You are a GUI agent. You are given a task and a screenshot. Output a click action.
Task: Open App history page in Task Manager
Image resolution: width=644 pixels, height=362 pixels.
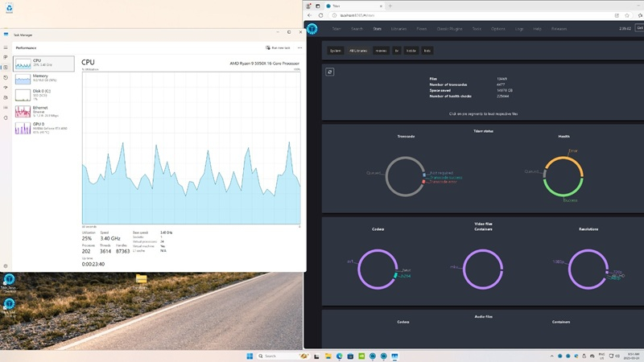[6, 77]
